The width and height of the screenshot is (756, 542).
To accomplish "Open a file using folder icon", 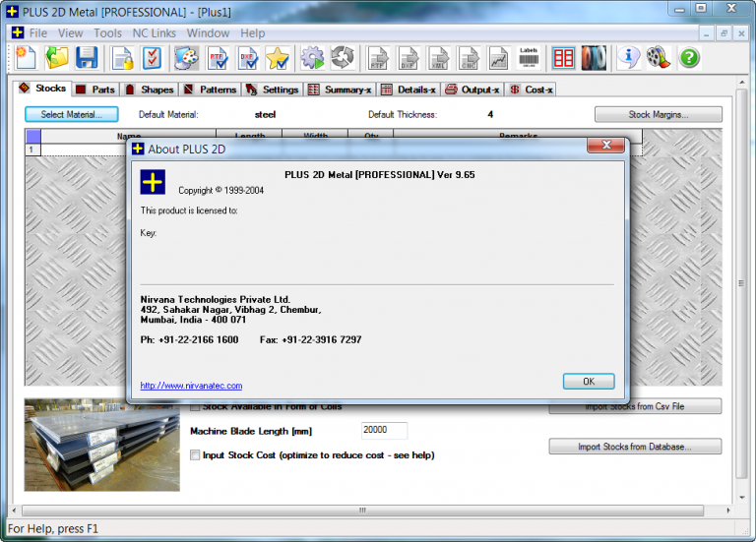I will tap(57, 58).
